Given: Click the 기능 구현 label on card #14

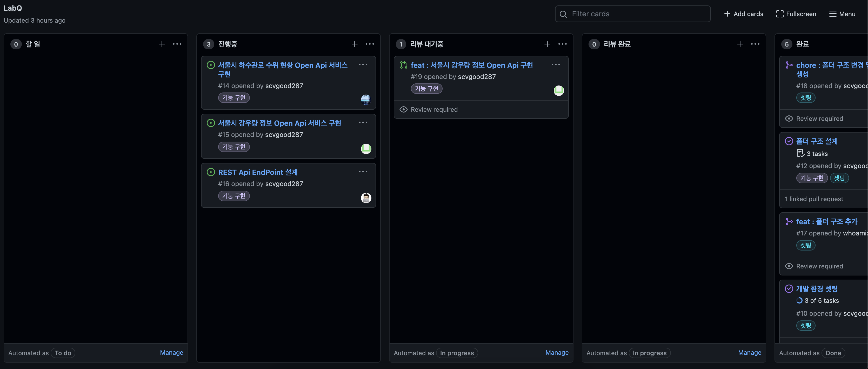Looking at the screenshot, I should 234,98.
